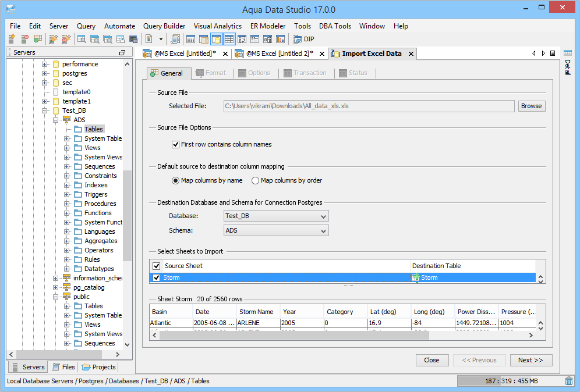Click the Unregister Server icon with red minus
Screen dimensions: 580x392
pos(24,39)
